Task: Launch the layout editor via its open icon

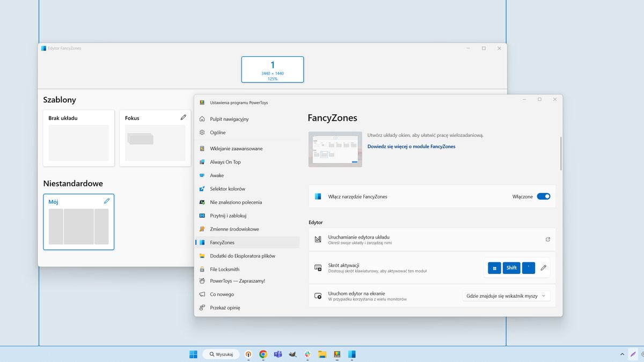Action: click(548, 239)
